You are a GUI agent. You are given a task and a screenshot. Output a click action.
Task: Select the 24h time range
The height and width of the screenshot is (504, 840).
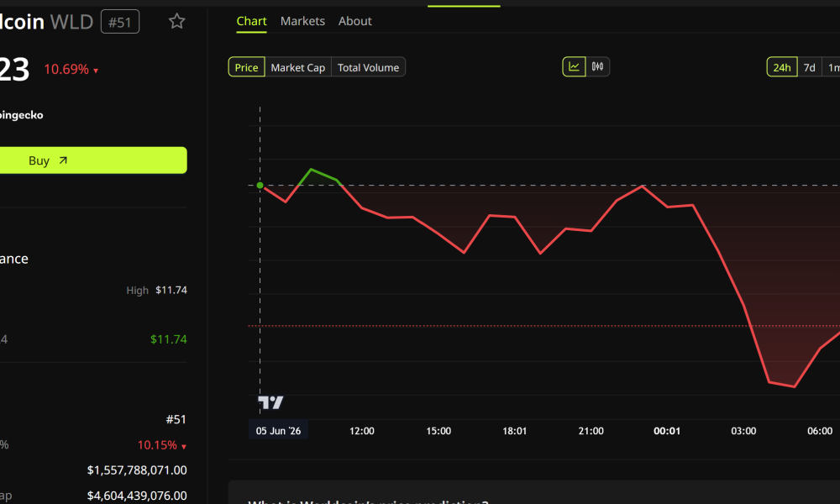coord(781,67)
